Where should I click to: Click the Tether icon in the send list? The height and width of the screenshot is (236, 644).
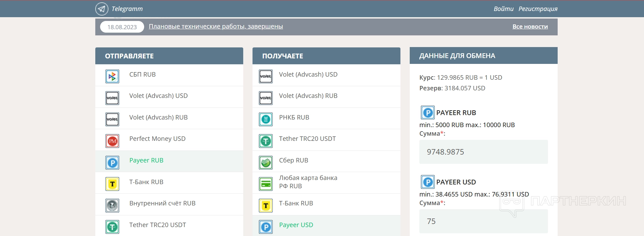(x=112, y=227)
